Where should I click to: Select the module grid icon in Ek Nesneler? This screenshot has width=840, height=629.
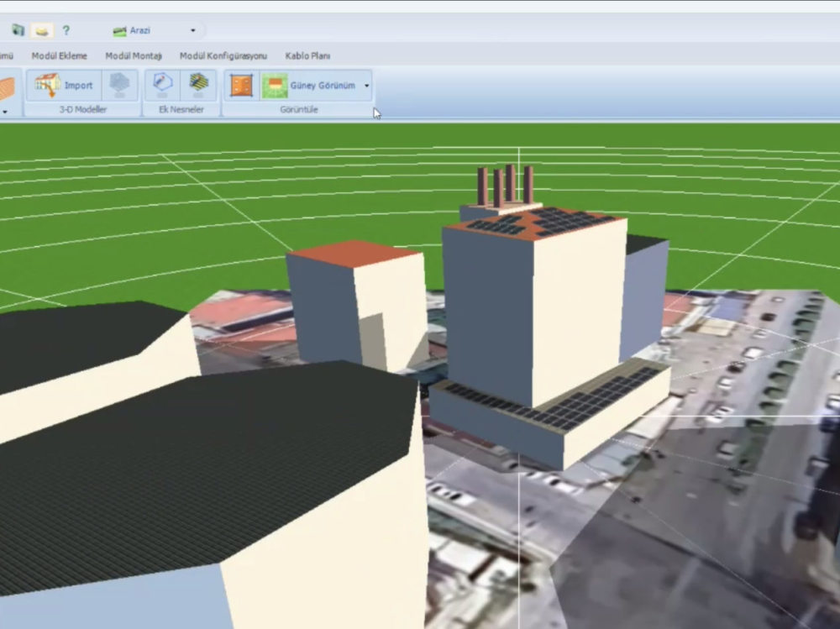click(x=197, y=84)
